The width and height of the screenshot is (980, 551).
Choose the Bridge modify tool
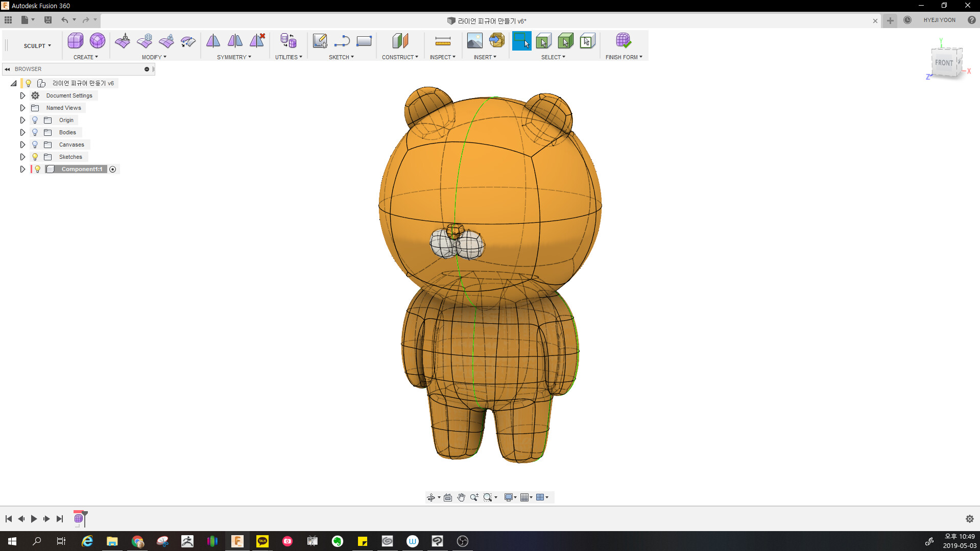coord(188,41)
